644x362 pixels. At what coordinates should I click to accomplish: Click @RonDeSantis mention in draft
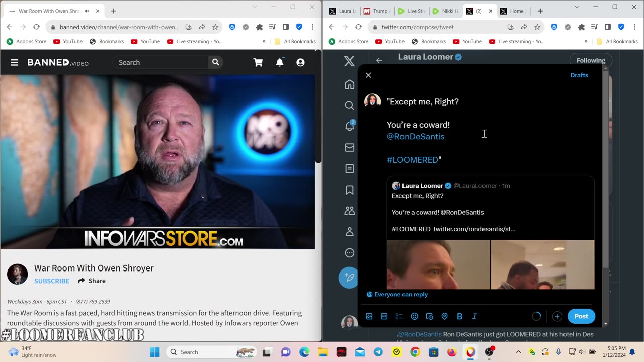point(416,136)
